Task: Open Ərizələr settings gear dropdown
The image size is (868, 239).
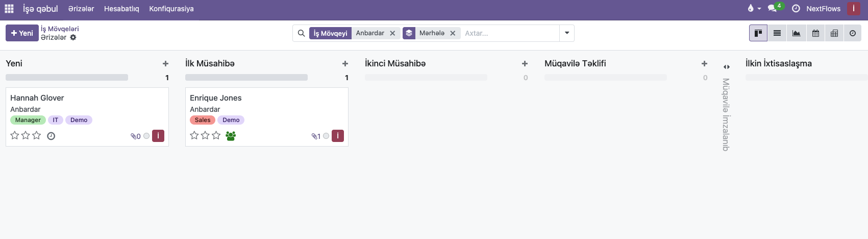Action: 73,37
